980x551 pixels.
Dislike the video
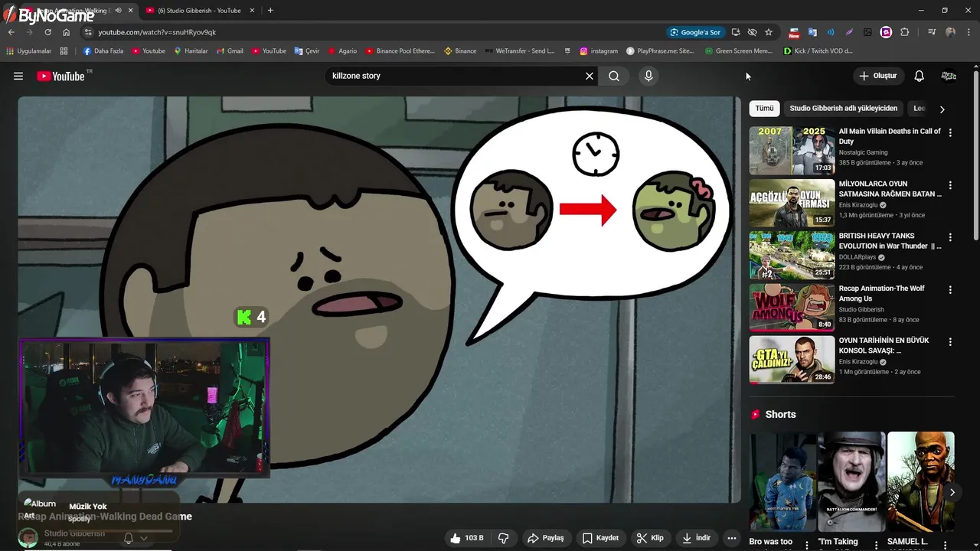coord(503,538)
